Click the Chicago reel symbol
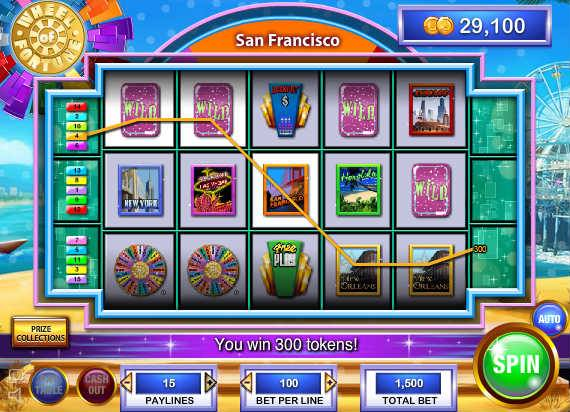The width and height of the screenshot is (570, 412). [431, 109]
